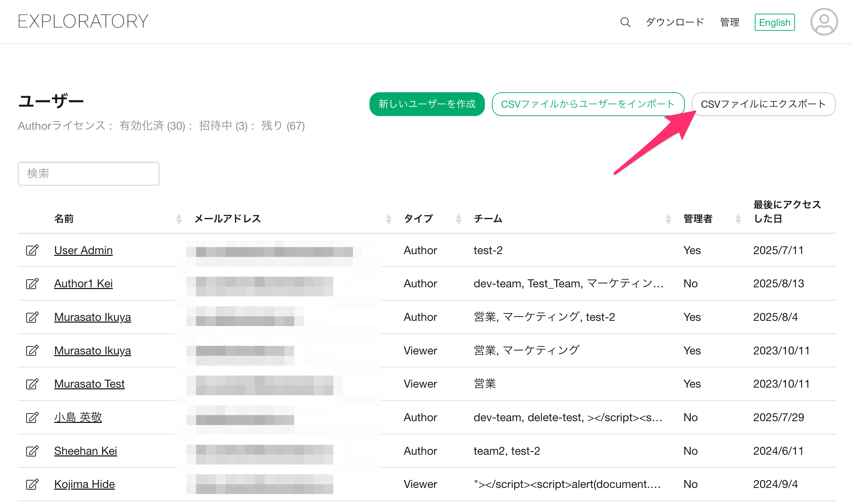Image resolution: width=853 pixels, height=504 pixels.
Task: Click edit icon for Author1 Kei row
Action: click(x=32, y=283)
